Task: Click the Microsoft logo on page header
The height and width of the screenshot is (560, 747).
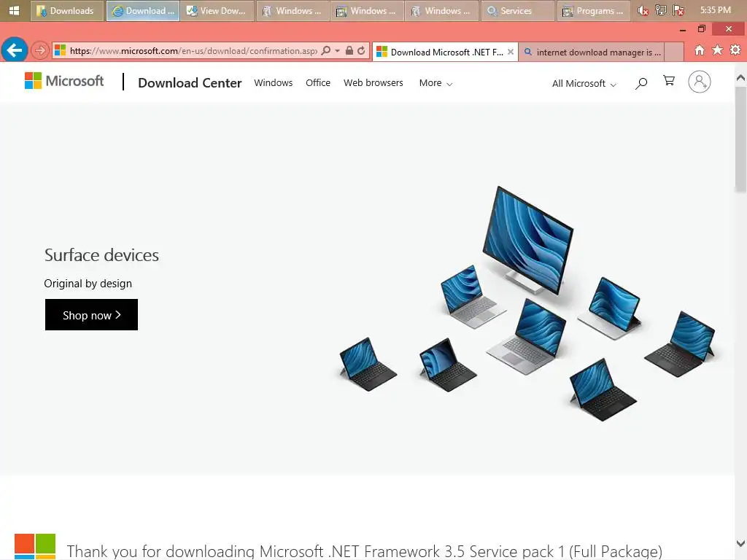Action: 64,81
